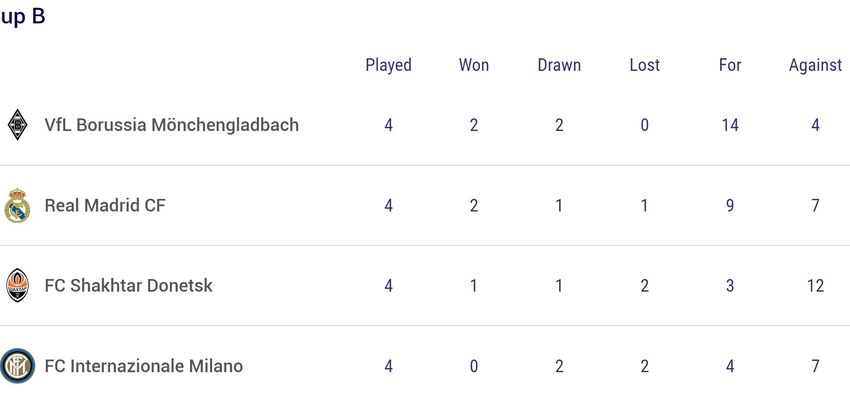Select the Against column header
The width and height of the screenshot is (850, 400).
[815, 65]
